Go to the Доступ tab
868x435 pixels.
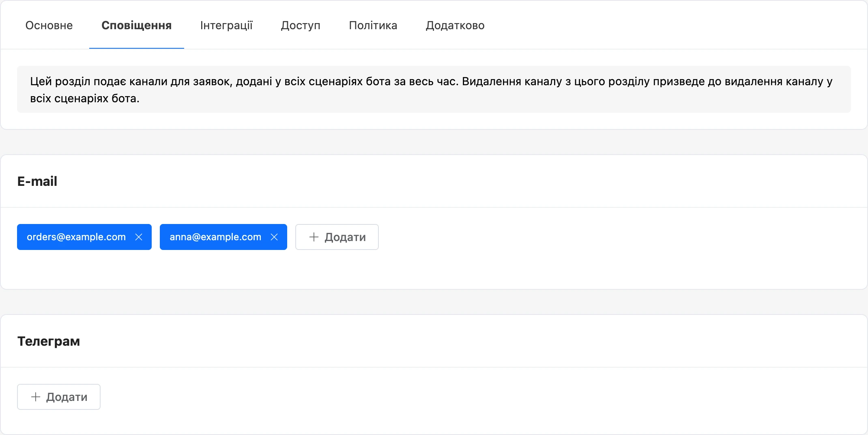pyautogui.click(x=301, y=25)
